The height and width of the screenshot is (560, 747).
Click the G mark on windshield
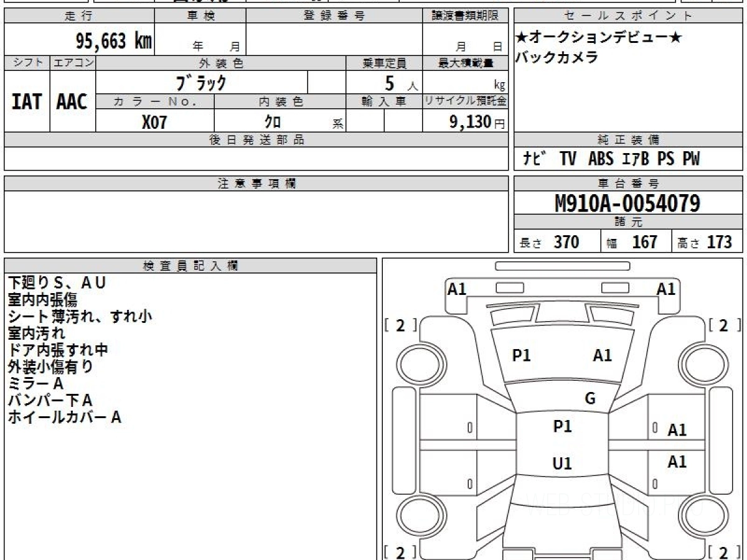[590, 399]
